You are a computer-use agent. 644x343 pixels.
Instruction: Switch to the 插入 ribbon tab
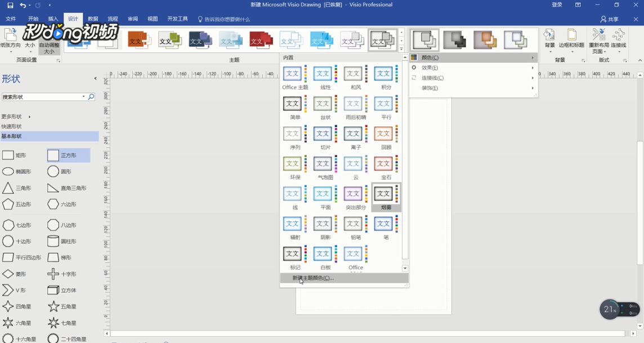tap(53, 19)
